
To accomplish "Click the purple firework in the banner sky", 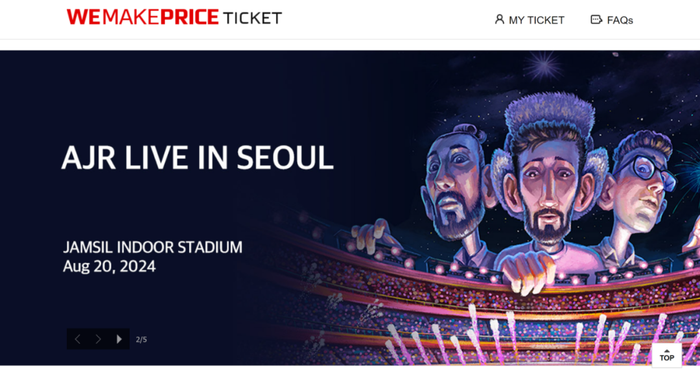I will pyautogui.click(x=542, y=67).
